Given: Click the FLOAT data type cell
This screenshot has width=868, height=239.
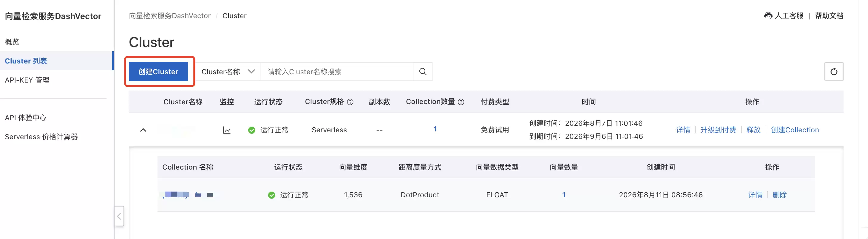Looking at the screenshot, I should pyautogui.click(x=497, y=195).
